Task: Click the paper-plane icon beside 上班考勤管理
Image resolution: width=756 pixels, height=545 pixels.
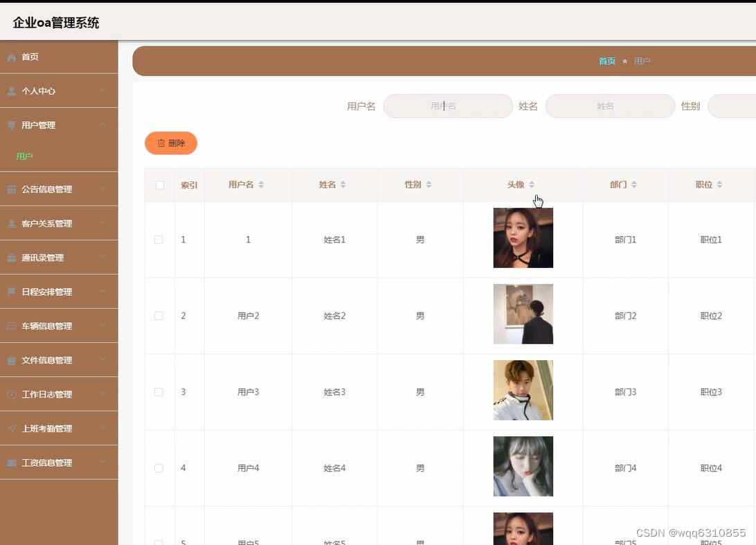Action: (x=12, y=428)
